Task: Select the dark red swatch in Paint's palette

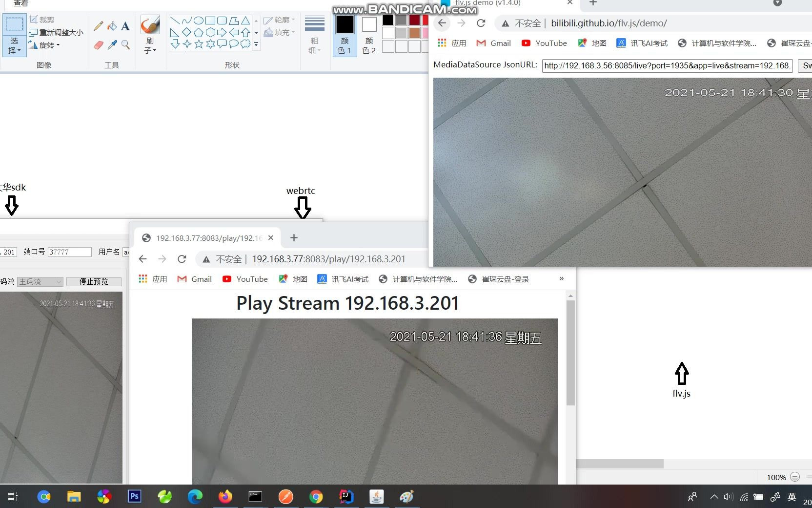Action: (414, 20)
